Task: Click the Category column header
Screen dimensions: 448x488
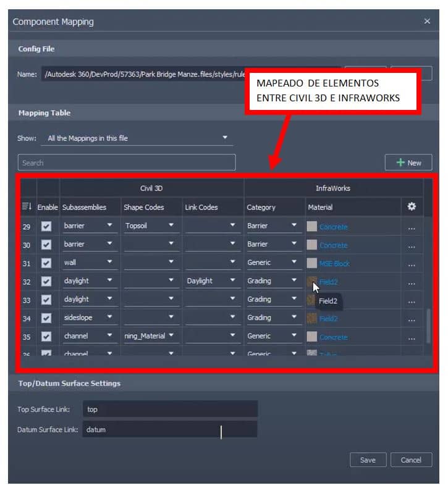Action: pos(261,208)
